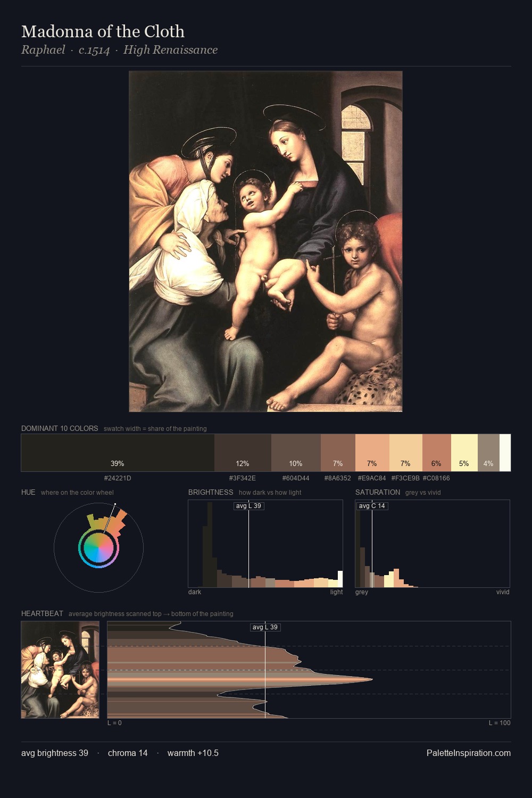Click avg L 39 label in heartbeat chart
The width and height of the screenshot is (532, 798).
[x=265, y=627]
